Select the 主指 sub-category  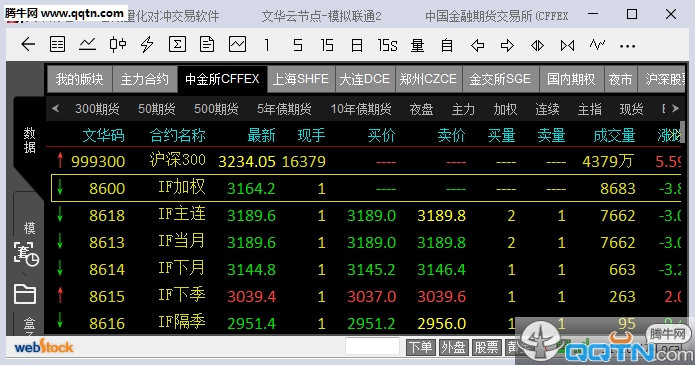pos(590,109)
